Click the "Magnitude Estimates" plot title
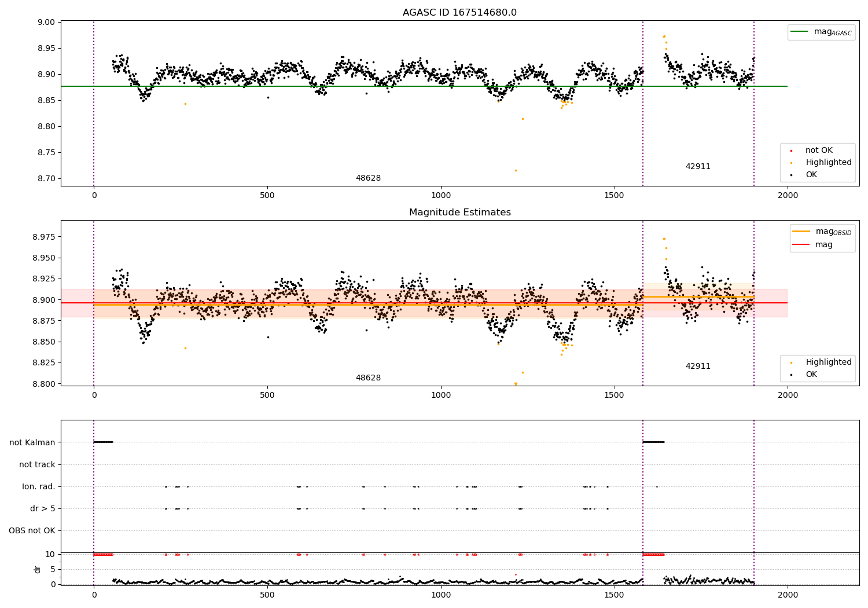The image size is (868, 608). pos(459,213)
